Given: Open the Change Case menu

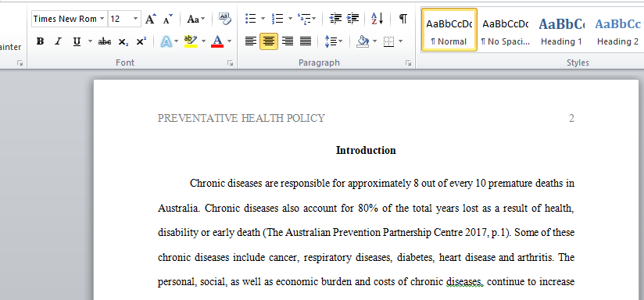Looking at the screenshot, I should click(196, 19).
